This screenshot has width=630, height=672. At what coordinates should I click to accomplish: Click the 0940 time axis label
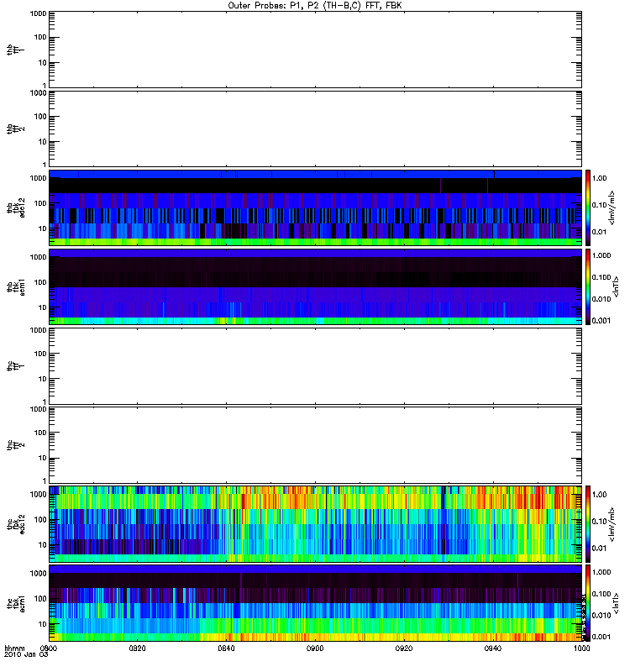click(493, 648)
